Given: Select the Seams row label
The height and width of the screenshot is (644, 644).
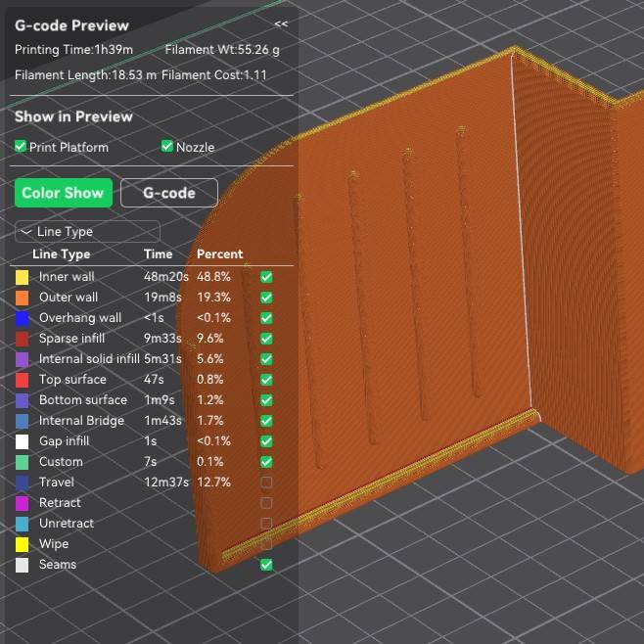Looking at the screenshot, I should [x=58, y=565].
